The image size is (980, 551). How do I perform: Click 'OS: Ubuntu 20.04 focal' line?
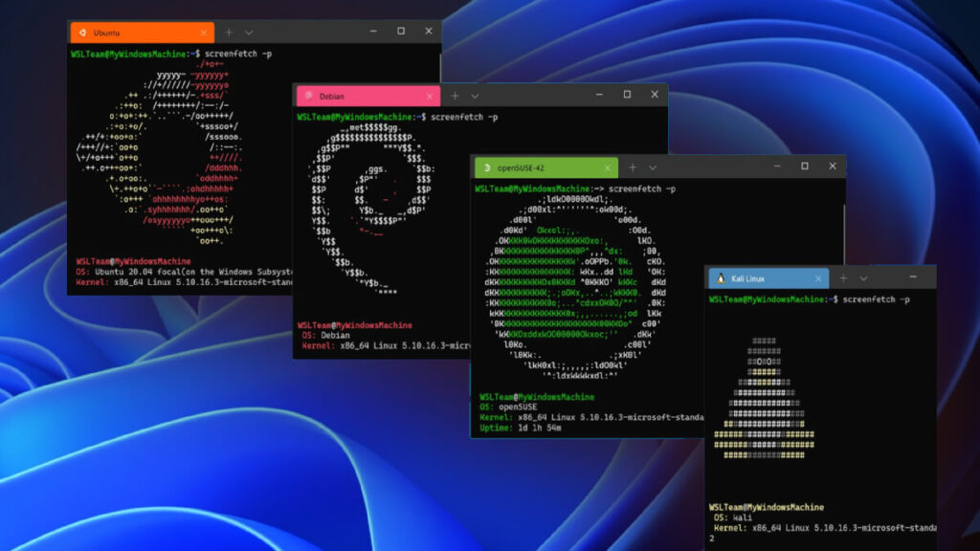[185, 272]
